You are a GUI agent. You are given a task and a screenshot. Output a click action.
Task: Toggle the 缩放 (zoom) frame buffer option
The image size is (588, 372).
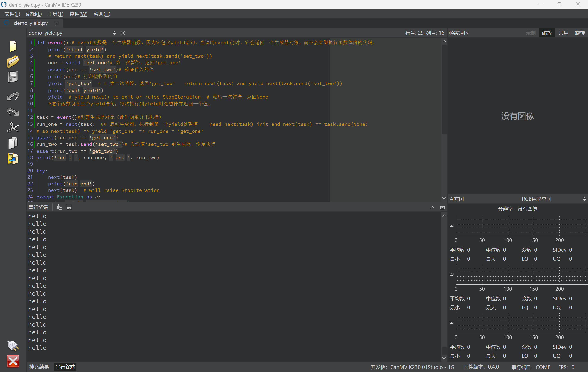pyautogui.click(x=547, y=33)
